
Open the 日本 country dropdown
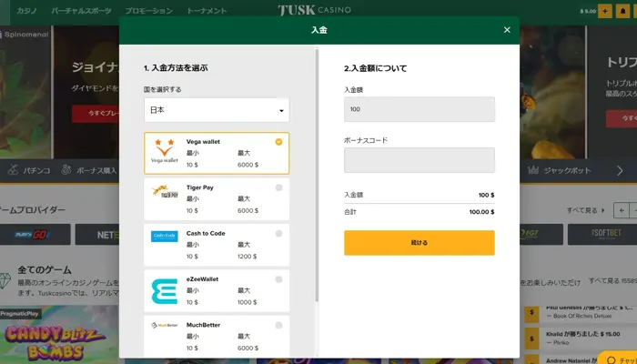pyautogui.click(x=217, y=110)
